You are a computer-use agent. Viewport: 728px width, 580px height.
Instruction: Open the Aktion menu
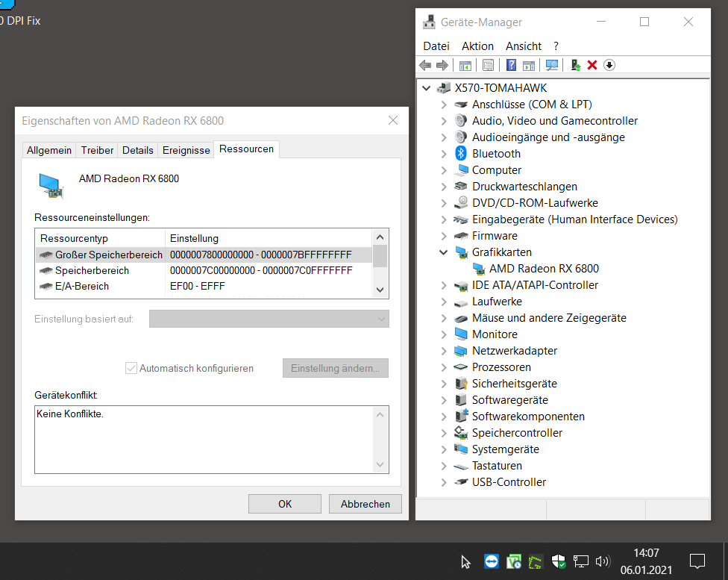pos(477,46)
